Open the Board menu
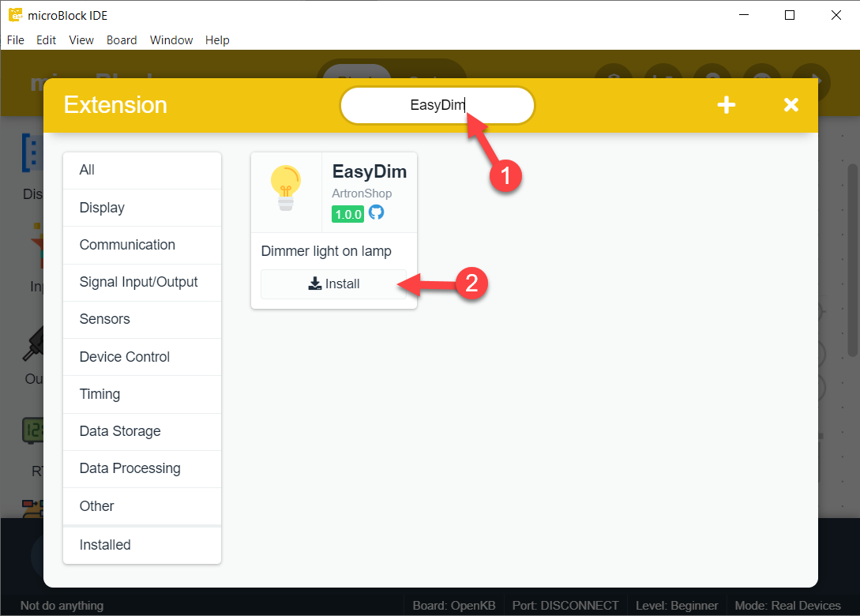The height and width of the screenshot is (616, 860). coord(122,40)
